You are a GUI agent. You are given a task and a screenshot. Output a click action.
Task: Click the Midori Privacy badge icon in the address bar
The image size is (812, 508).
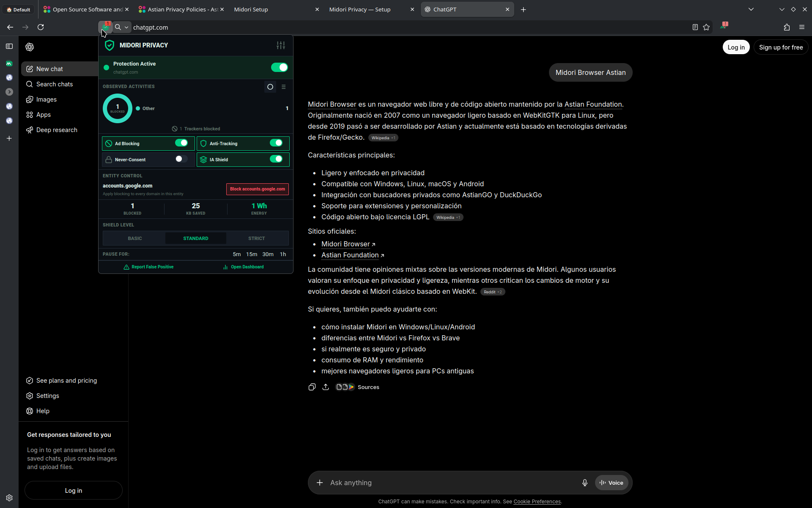[x=105, y=27]
